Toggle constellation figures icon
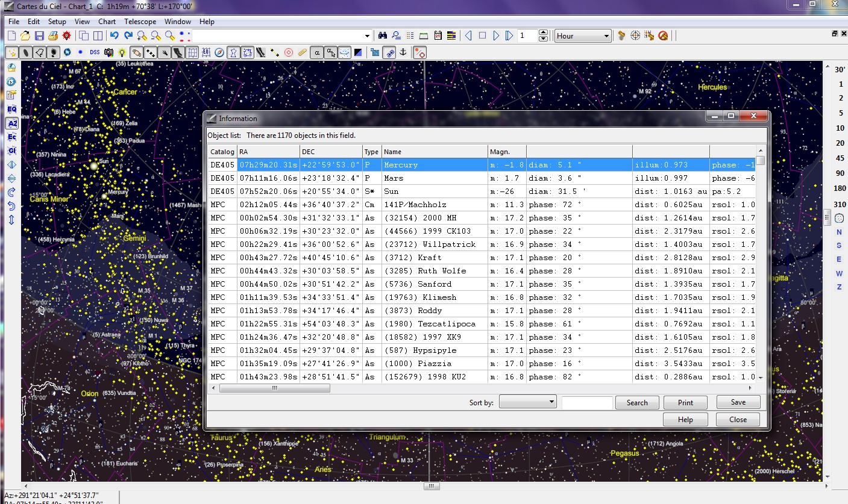848x504 pixels. point(233,52)
